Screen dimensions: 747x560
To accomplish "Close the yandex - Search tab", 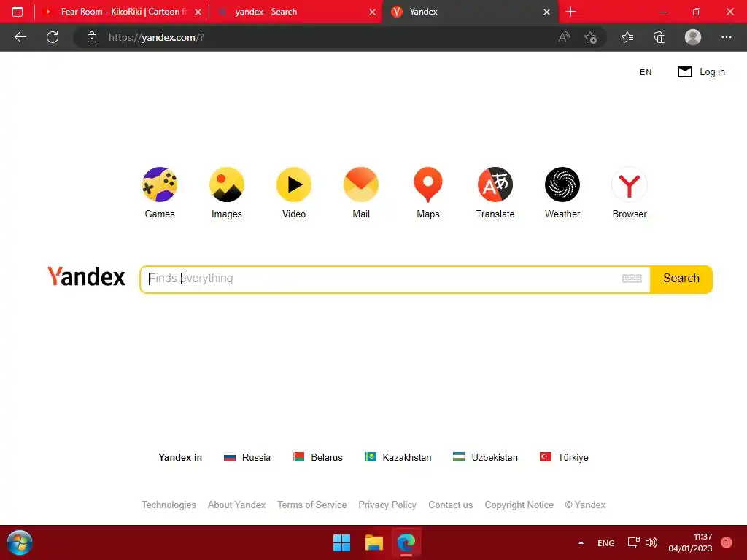I will 373,12.
